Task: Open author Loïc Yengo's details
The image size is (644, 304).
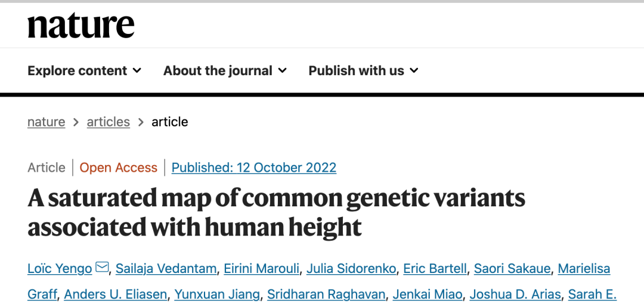Action: point(60,269)
